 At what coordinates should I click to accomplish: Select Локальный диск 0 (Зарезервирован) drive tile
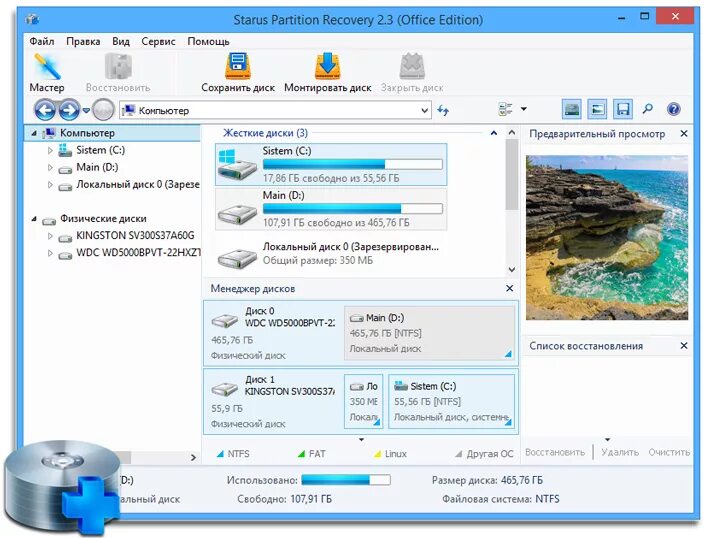pos(331,254)
